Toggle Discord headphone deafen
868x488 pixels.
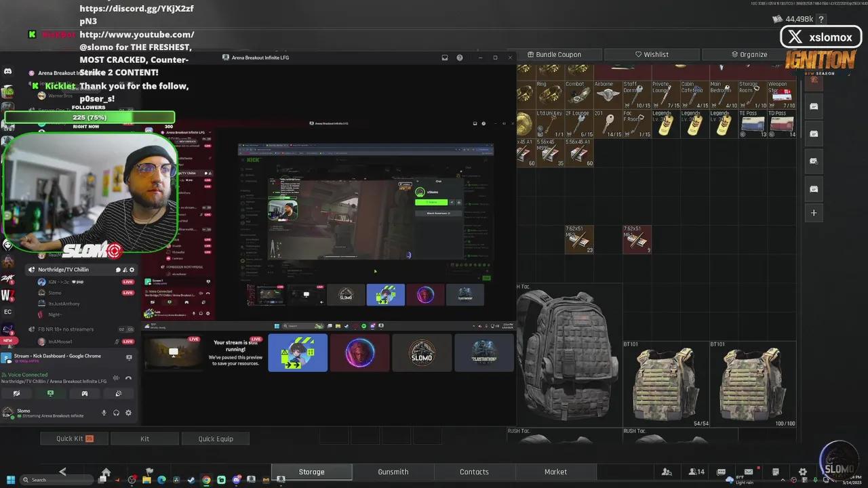(x=116, y=412)
